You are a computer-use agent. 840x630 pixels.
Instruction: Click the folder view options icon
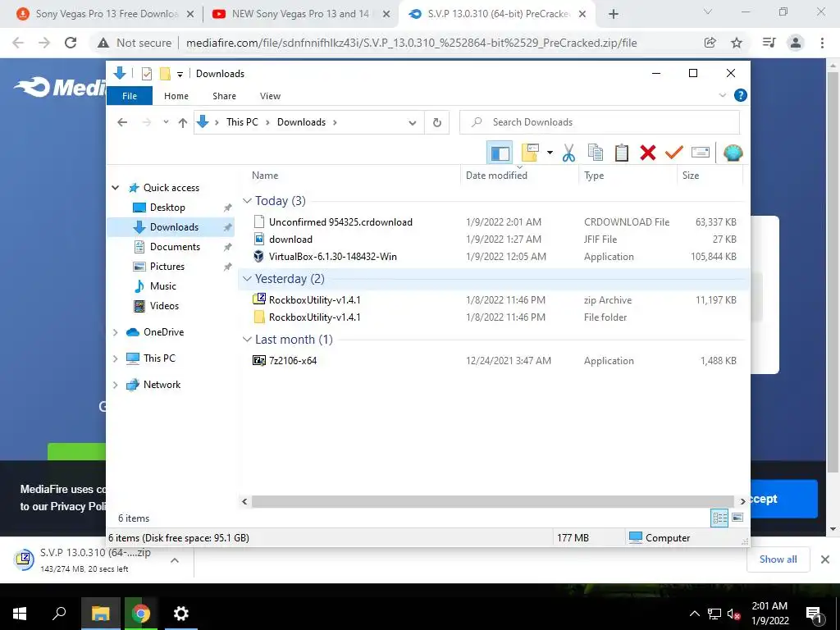(x=531, y=153)
